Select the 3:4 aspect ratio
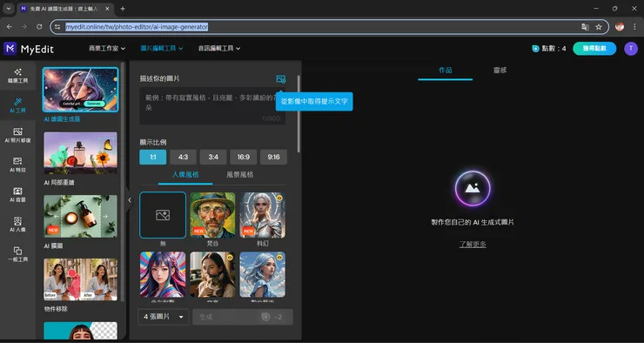Screen dimensions: 644x343 coord(213,157)
